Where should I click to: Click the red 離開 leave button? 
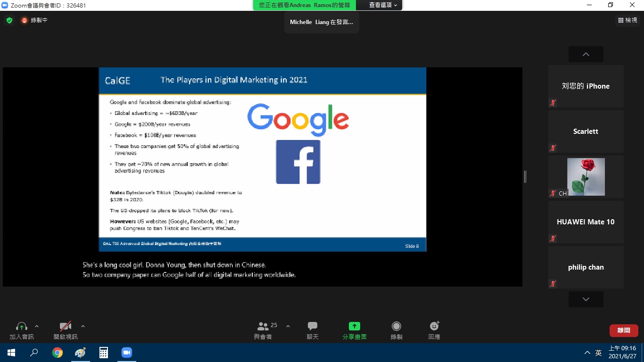pos(624,330)
